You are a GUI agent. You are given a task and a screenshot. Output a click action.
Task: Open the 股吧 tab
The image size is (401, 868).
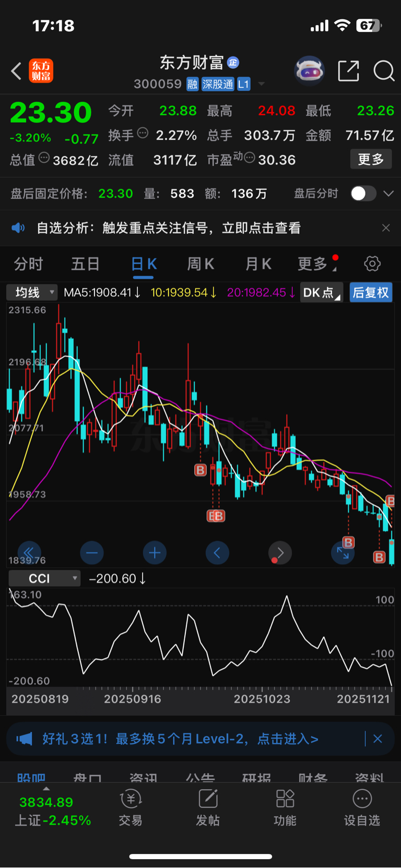[x=31, y=777]
